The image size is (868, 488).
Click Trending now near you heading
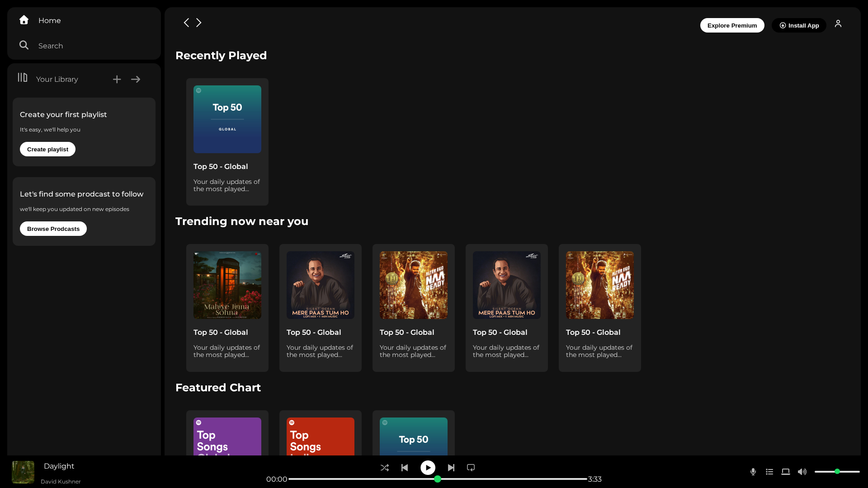242,221
